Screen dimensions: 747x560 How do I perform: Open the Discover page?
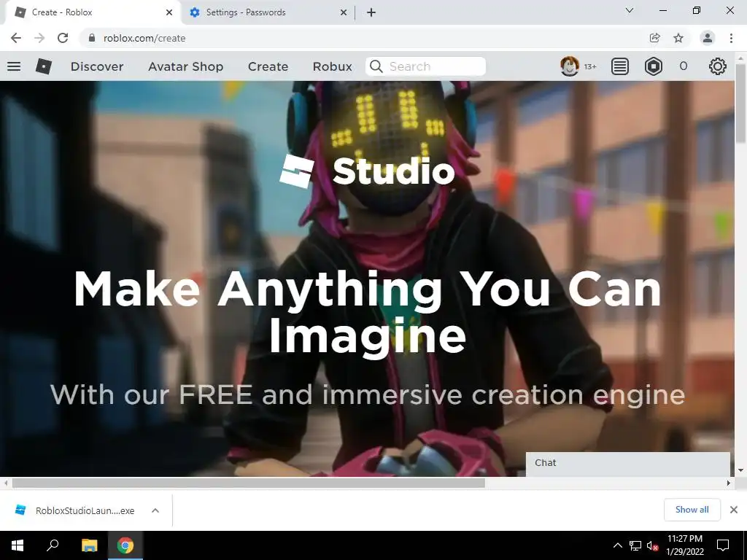point(97,66)
